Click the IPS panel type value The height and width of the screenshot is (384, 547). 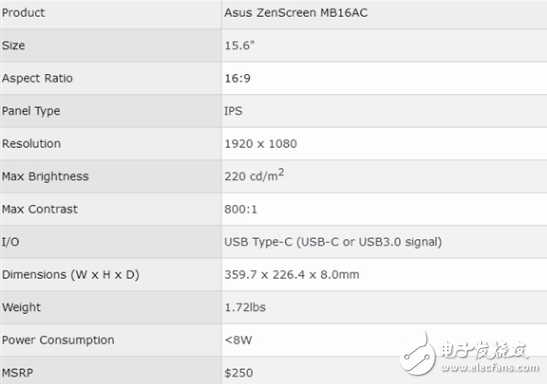[233, 111]
